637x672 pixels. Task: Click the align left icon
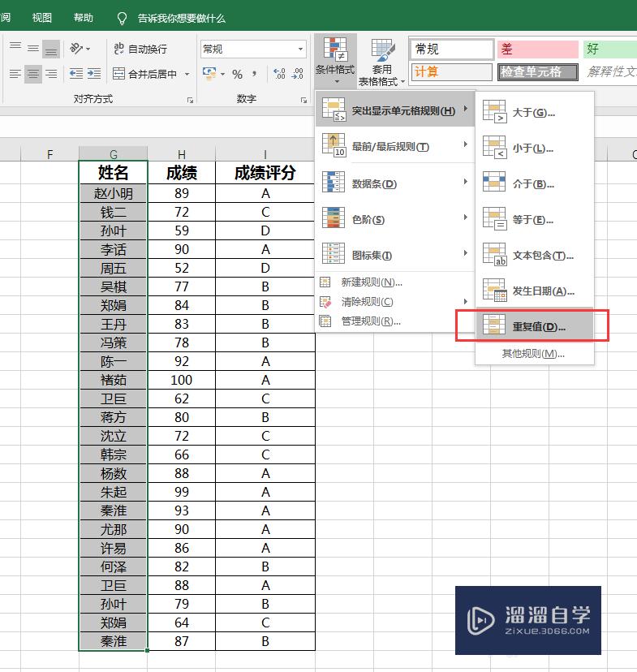(15, 74)
